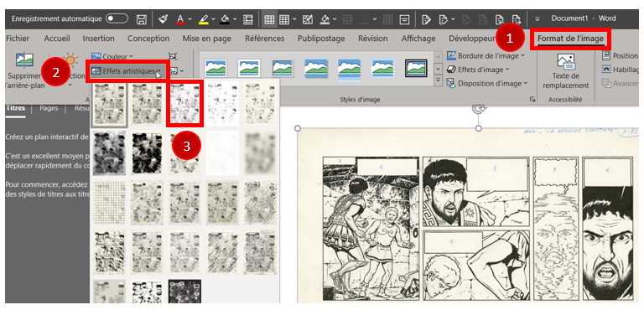
Task: Open the Révision tab
Action: point(372,39)
